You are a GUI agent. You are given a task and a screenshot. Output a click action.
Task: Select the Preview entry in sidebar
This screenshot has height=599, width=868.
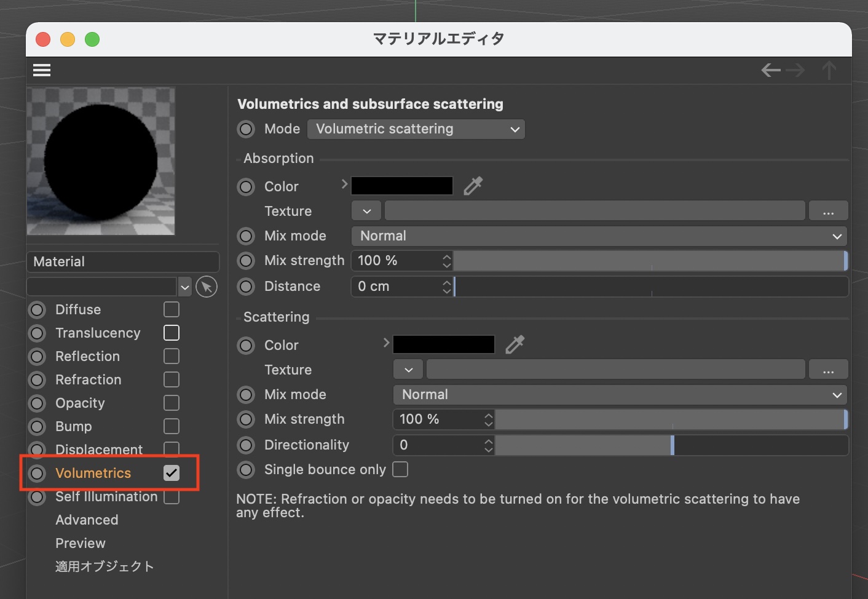81,543
